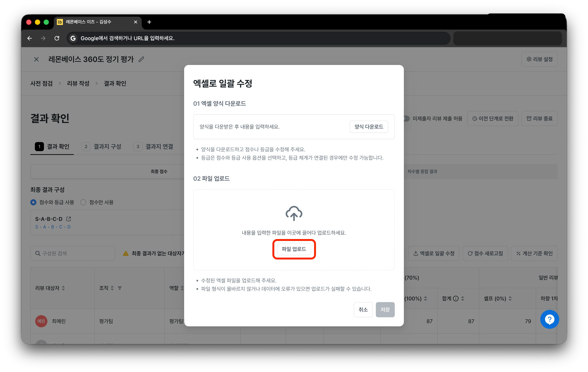Click the pencil edit icon beside review title
The height and width of the screenshot is (372, 588).
[x=141, y=59]
